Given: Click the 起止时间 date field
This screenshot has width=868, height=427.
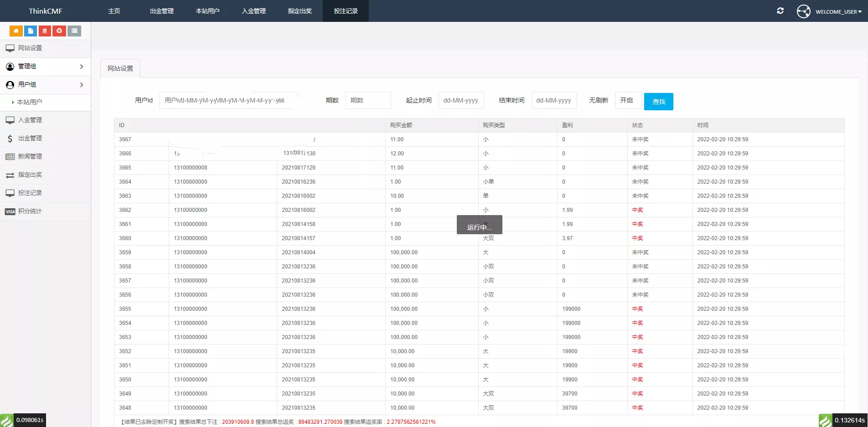Looking at the screenshot, I should pos(461,100).
